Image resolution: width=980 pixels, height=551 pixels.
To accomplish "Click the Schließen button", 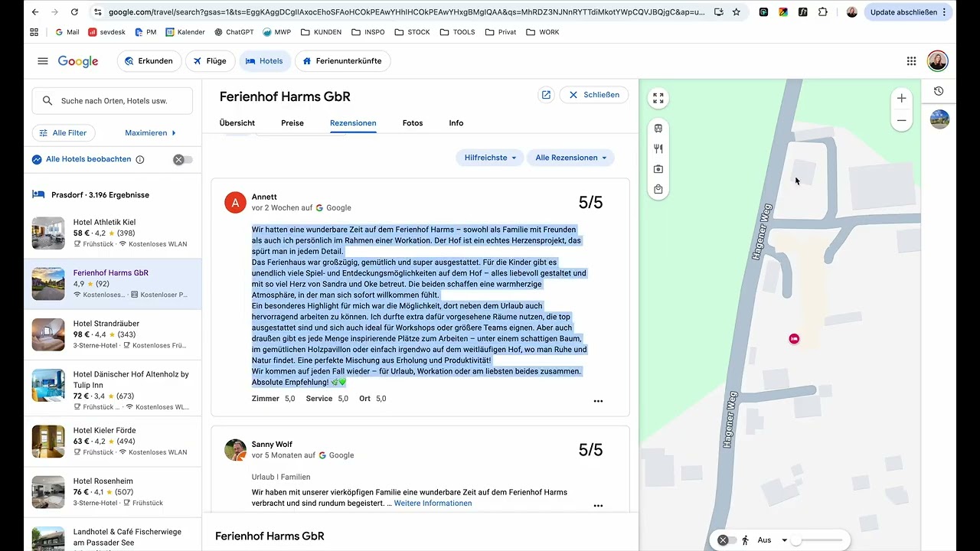I will 594,95.
